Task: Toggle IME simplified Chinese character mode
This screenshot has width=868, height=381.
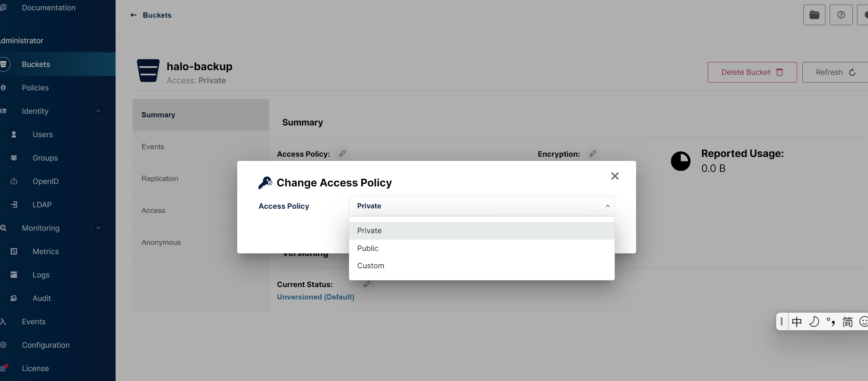Action: coord(847,322)
